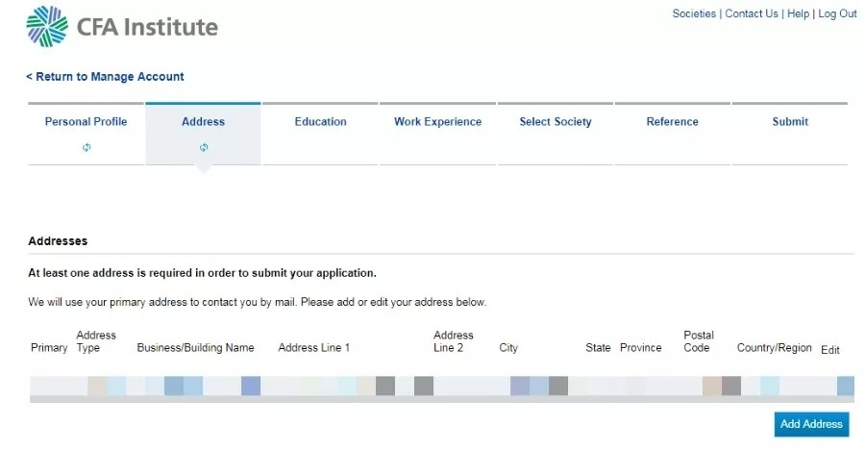Open the Reference tab
Viewport: 866px width, 449px height.
672,122
